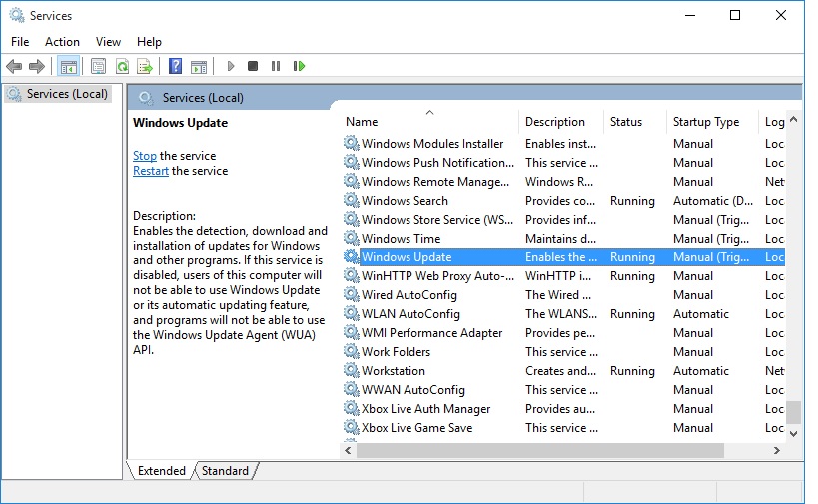
Task: Click Windows Time description 'Maintains d...'
Action: click(x=560, y=238)
